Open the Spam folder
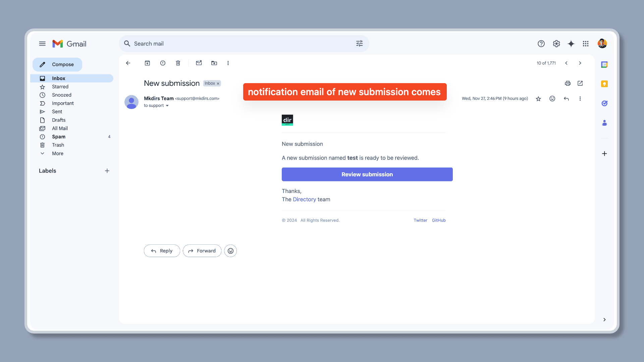The height and width of the screenshot is (362, 644). pyautogui.click(x=59, y=137)
